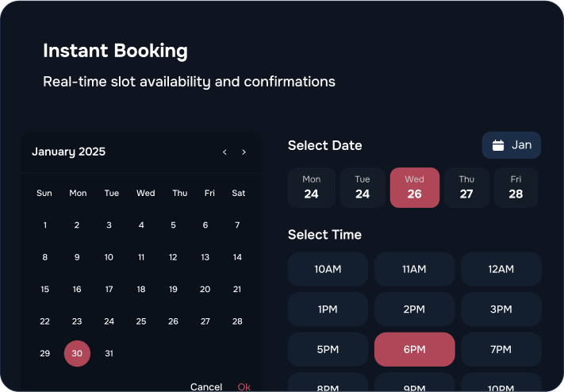Choose Thu 27 as the date
The image size is (564, 392).
[x=466, y=188]
